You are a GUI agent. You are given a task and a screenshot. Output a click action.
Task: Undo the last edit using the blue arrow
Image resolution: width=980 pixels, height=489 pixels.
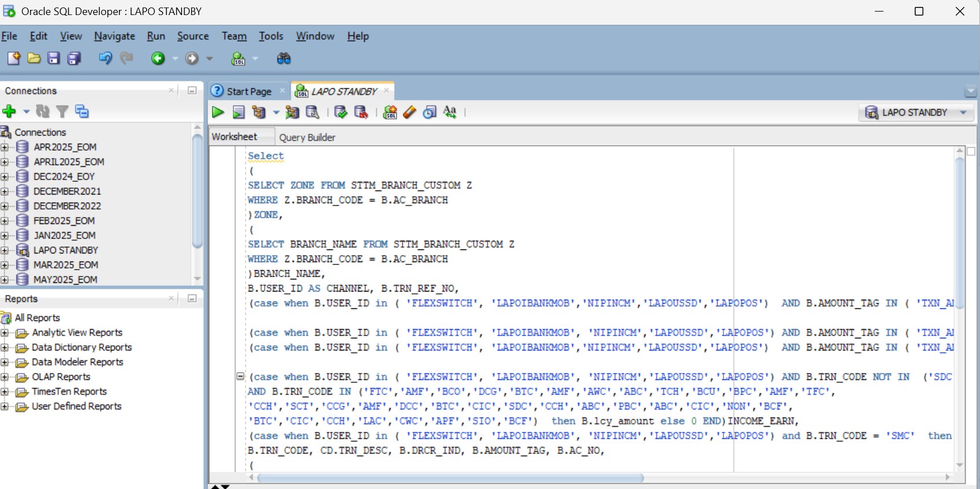point(105,58)
